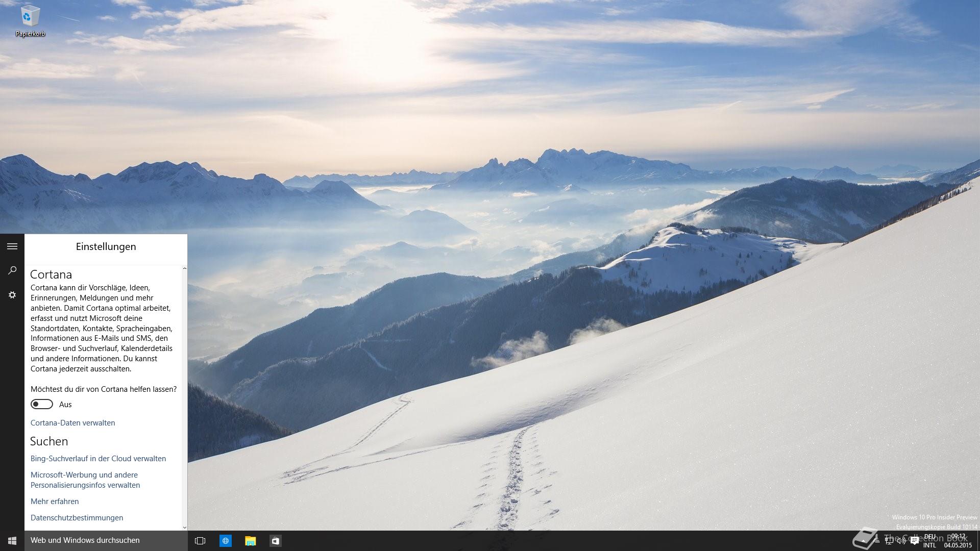Open the Store app on the taskbar

coord(275,540)
